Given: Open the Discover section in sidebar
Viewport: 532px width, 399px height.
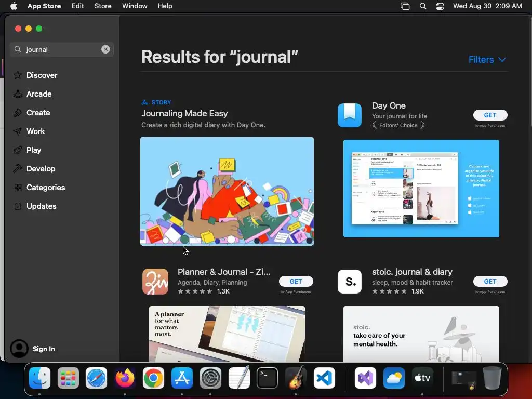Looking at the screenshot, I should 35,75.
